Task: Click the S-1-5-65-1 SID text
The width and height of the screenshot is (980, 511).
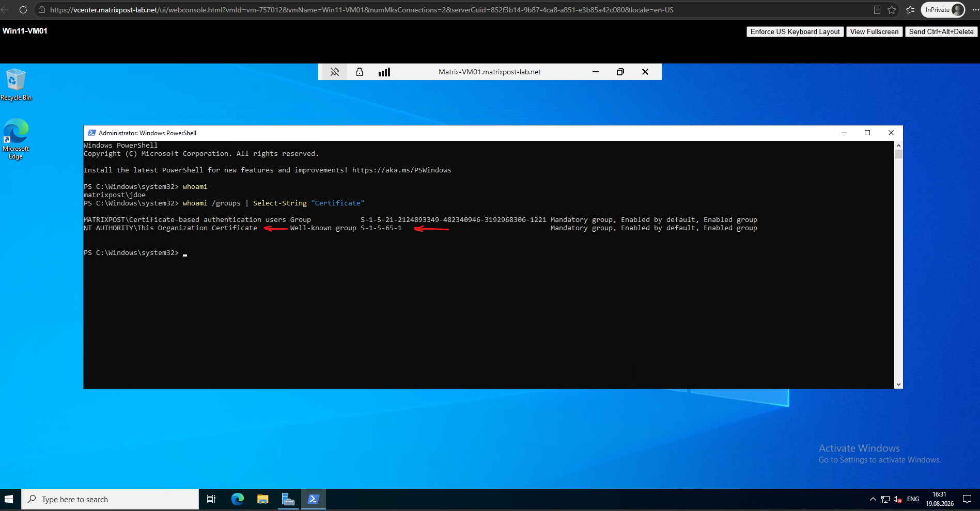Action: [381, 228]
